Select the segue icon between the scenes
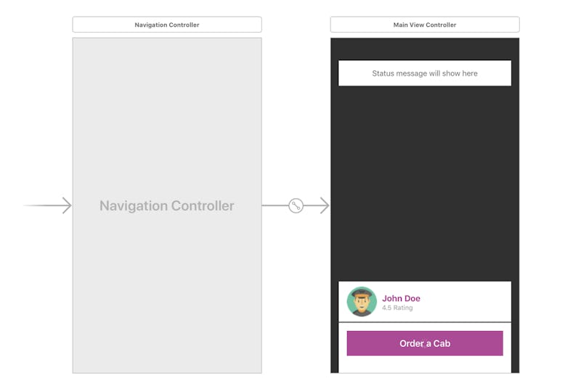The height and width of the screenshot is (392, 581). point(296,205)
